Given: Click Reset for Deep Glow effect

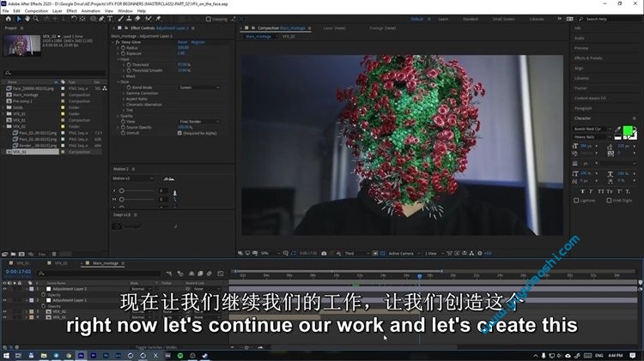Looking at the screenshot, I should (182, 41).
